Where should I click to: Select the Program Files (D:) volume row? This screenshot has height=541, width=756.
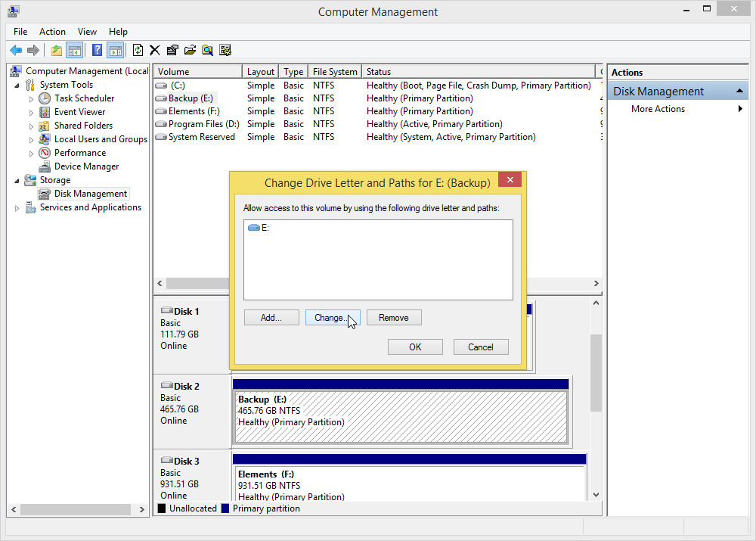(x=378, y=125)
